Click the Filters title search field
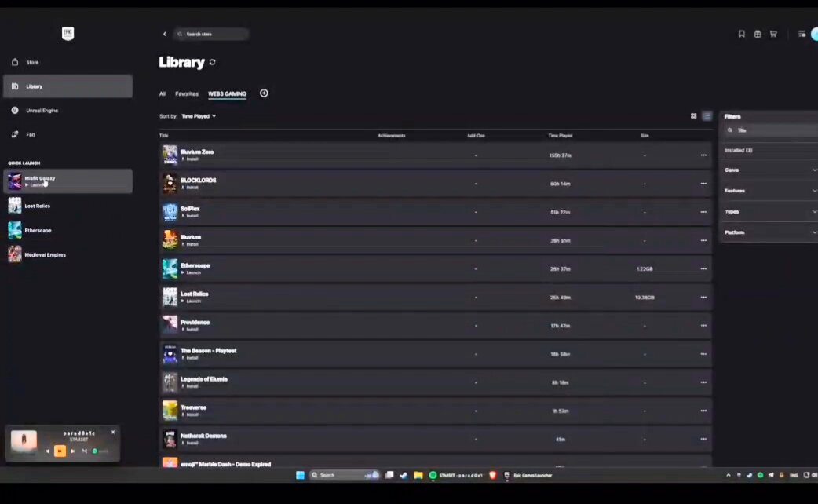Viewport: 818px width, 504px height. (x=771, y=130)
